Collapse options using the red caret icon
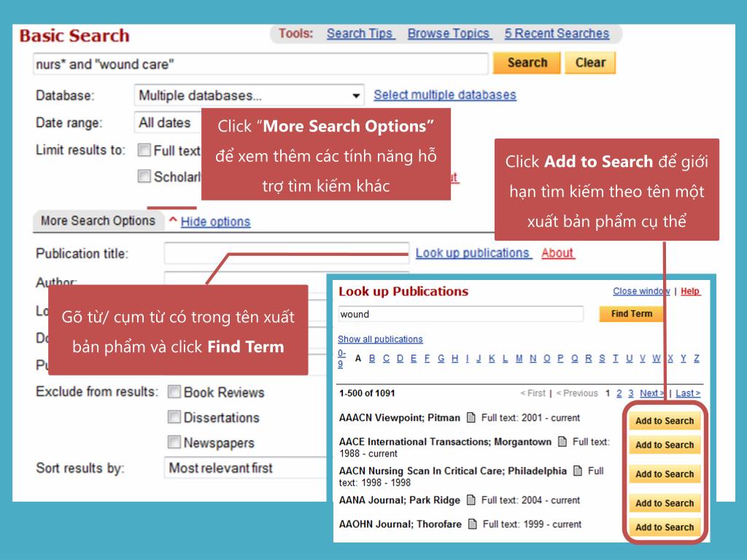Screen dimensions: 747x560 click(173, 220)
